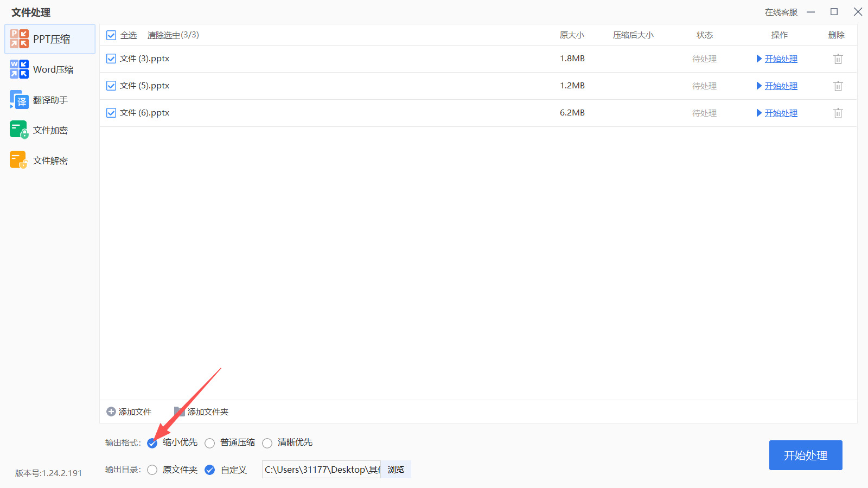
Task: Close the 文件处理 window
Action: [x=858, y=12]
